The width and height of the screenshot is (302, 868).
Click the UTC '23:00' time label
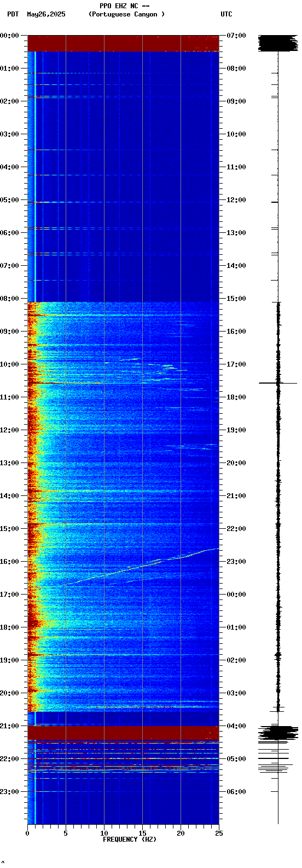pyautogui.click(x=236, y=562)
